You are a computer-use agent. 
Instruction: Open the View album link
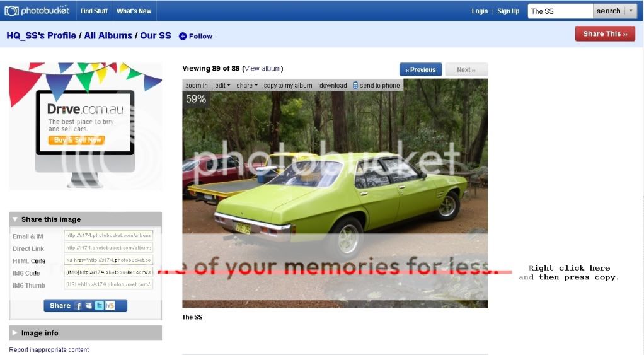tap(263, 69)
